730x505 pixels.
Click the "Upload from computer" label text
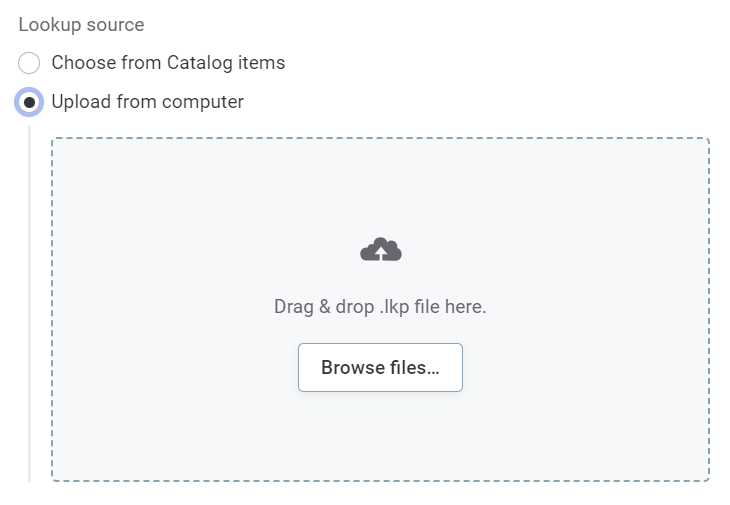point(147,102)
